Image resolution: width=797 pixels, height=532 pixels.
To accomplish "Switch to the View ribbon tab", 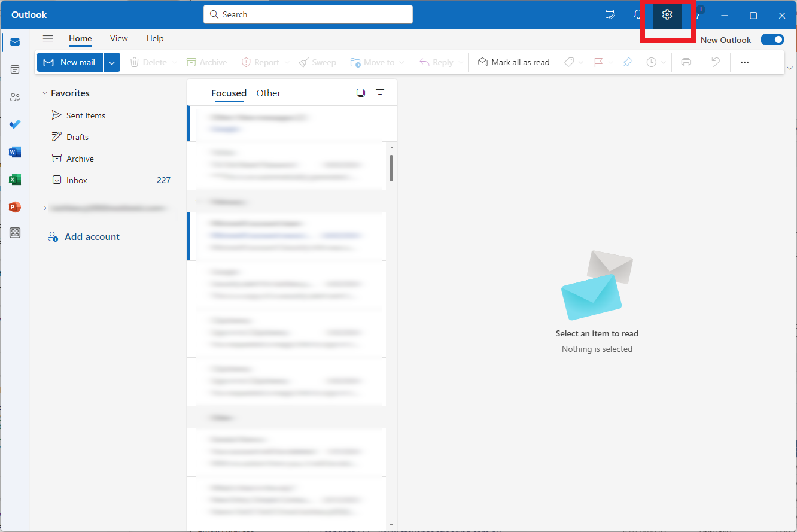I will pyautogui.click(x=119, y=39).
